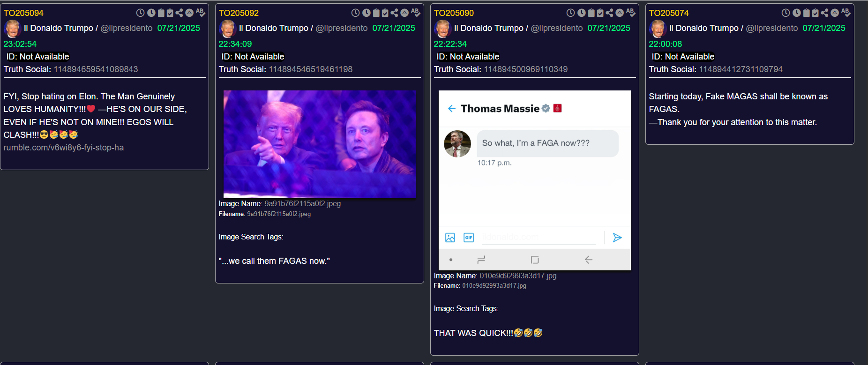
Task: Click the "...we call them FAGAS now." caption
Action: click(x=274, y=261)
